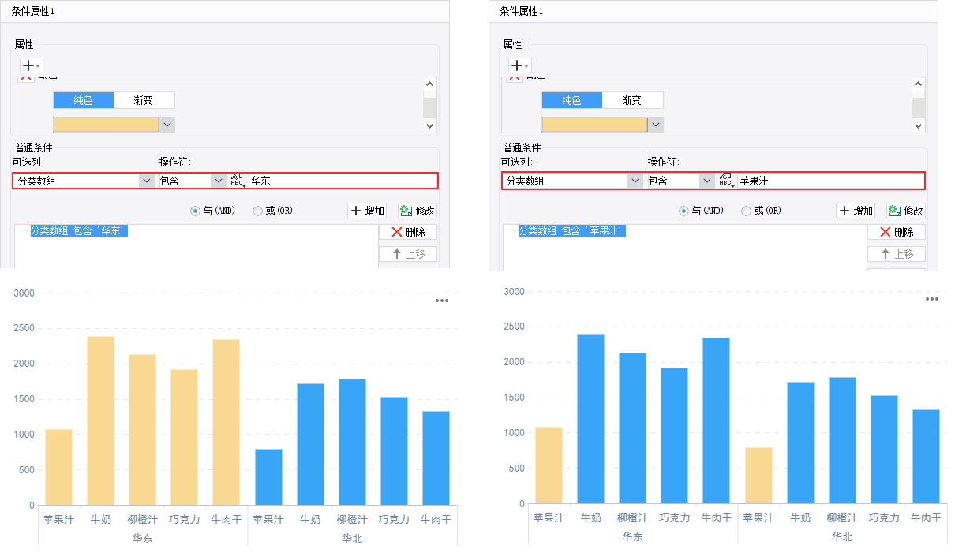Screen dimensions: 955x560
Task: Click the ABC value type icon beside 华东 field
Action: pyautogui.click(x=238, y=181)
